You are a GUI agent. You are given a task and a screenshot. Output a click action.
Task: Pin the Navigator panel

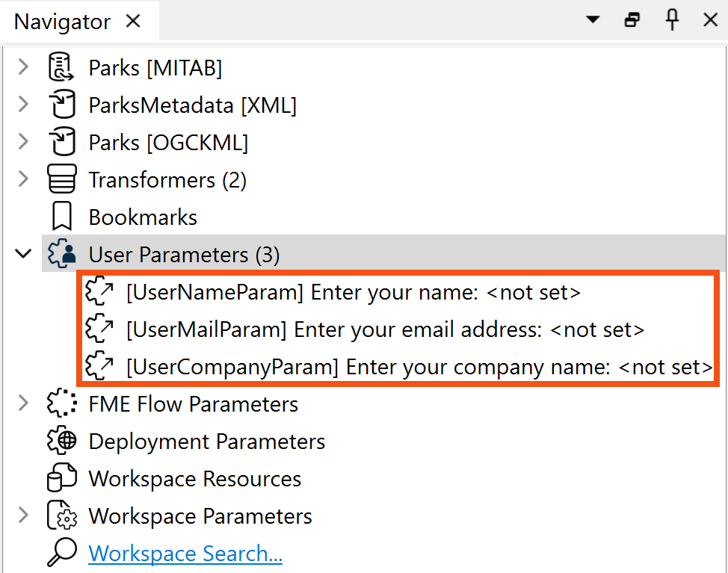coord(671,19)
